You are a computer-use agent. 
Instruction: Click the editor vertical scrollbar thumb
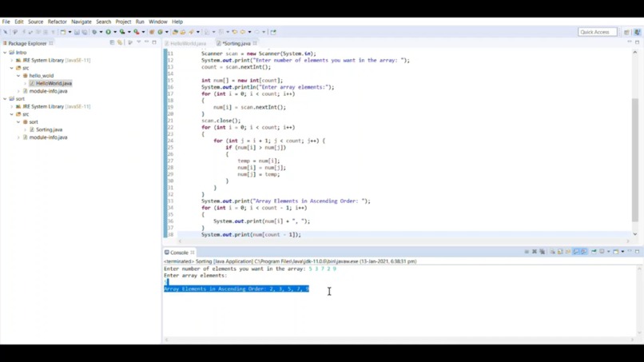click(635, 161)
